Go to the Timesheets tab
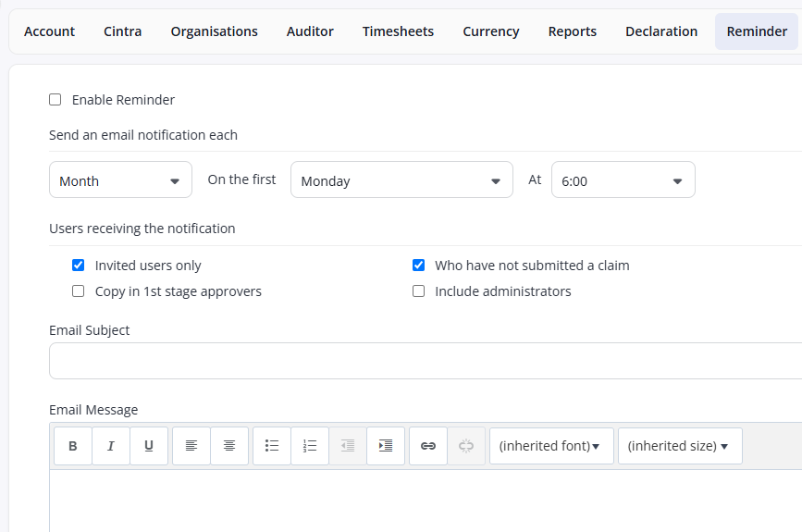This screenshot has width=802, height=532. click(398, 31)
